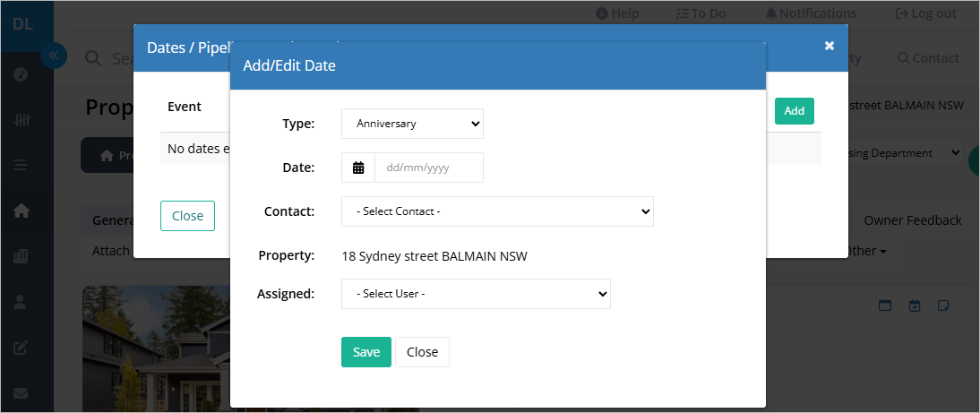Click the calendar-plus icon on the right
980x413 pixels.
tap(915, 305)
